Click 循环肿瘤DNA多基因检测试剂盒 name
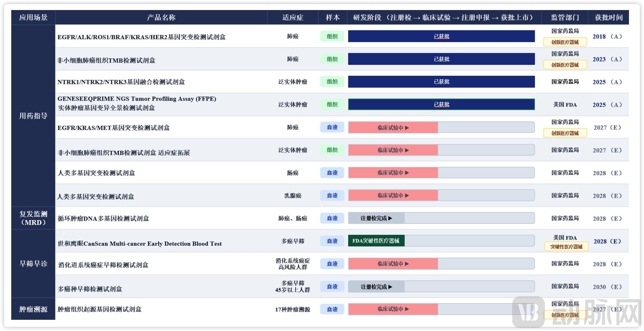Screen dimensions: 644x331 103,218
